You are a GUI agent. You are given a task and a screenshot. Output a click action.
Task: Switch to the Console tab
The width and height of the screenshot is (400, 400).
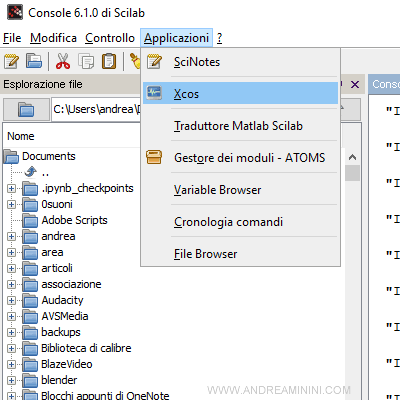pyautogui.click(x=385, y=84)
